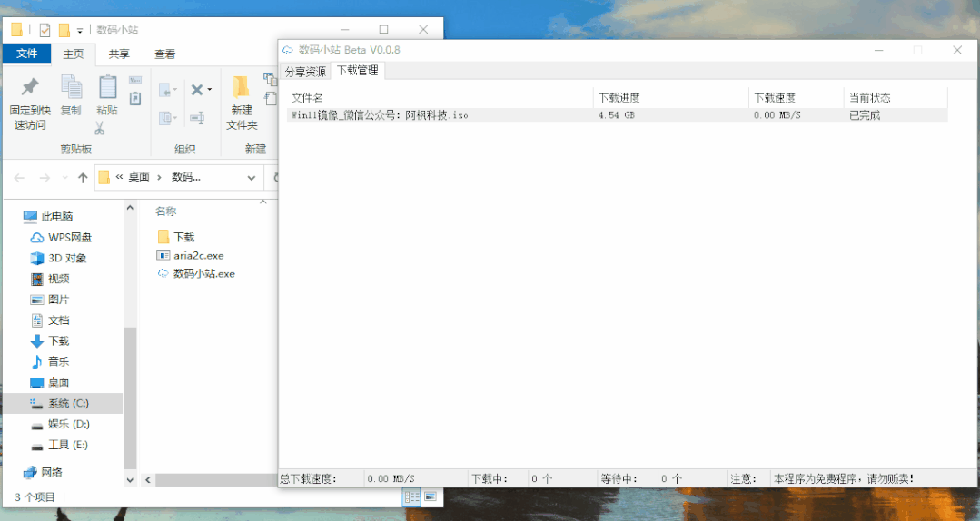Click the Copy to icon in organize group
The image size is (980, 521).
[165, 117]
